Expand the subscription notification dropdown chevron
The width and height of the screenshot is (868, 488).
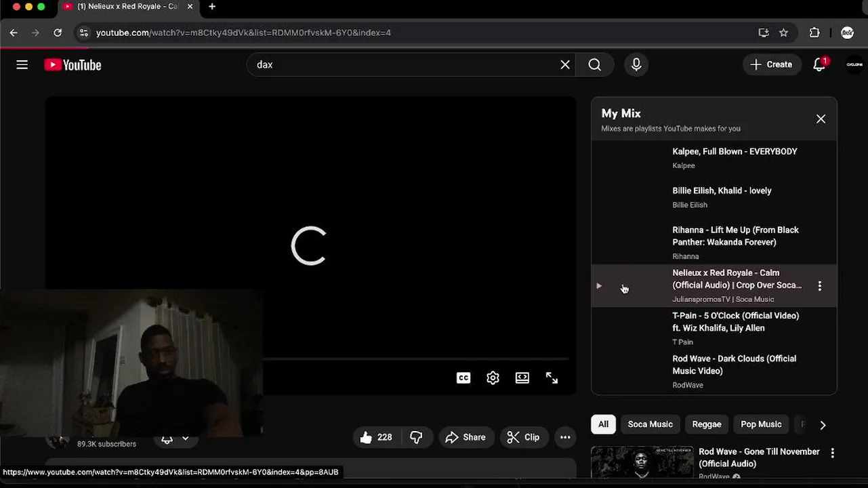pyautogui.click(x=185, y=439)
